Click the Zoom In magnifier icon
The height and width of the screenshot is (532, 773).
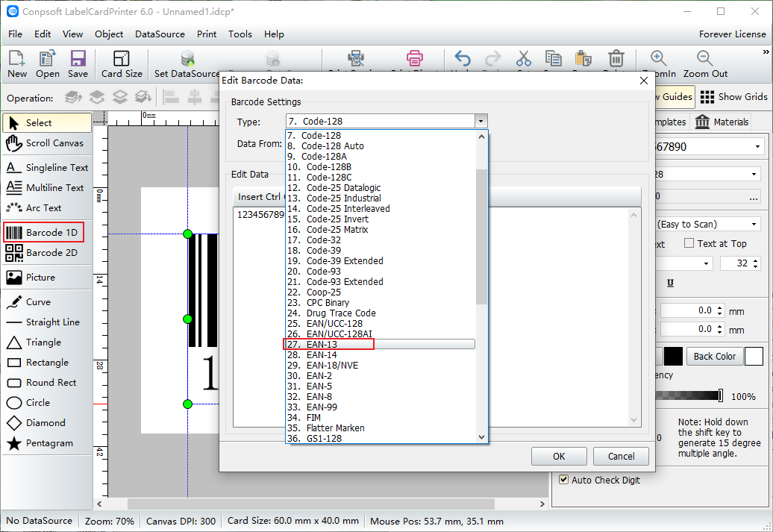pos(659,59)
